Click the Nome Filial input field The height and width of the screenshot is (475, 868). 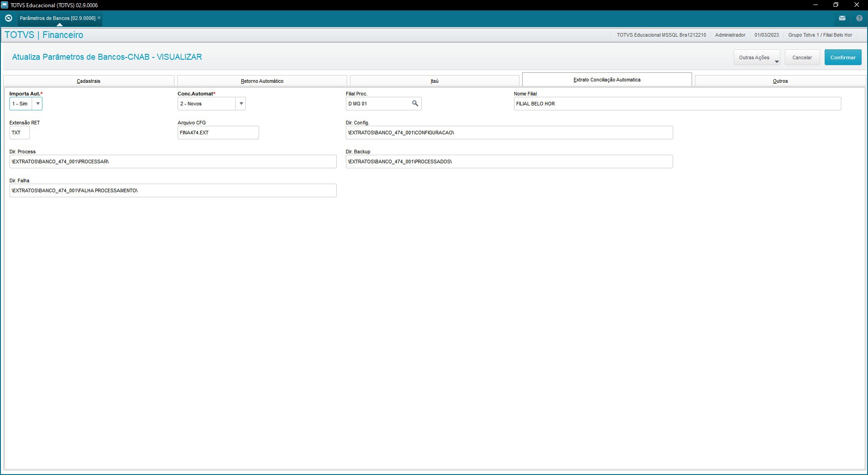(x=677, y=104)
